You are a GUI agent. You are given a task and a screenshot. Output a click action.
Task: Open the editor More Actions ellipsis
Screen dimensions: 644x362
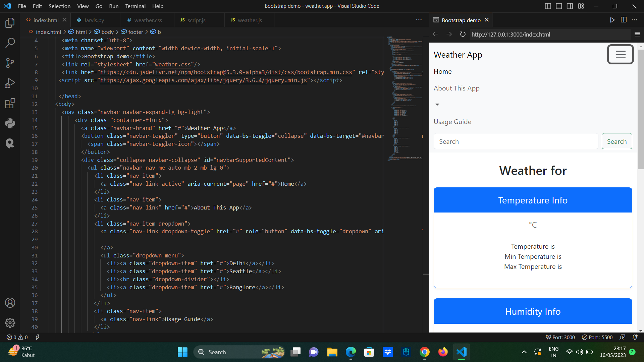(x=419, y=20)
